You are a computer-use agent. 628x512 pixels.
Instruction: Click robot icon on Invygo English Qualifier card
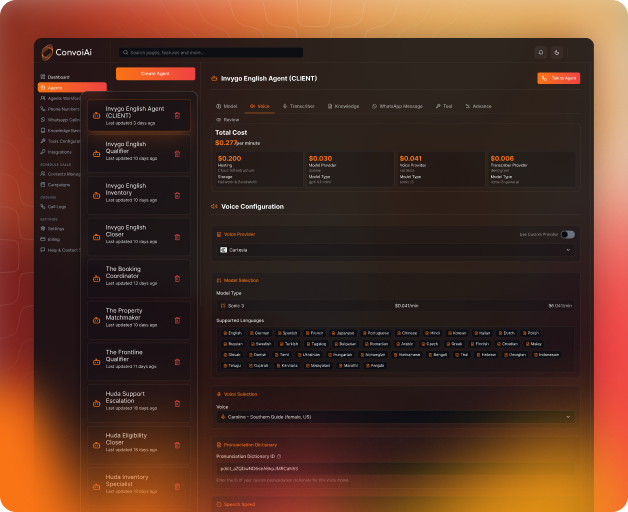click(97, 154)
